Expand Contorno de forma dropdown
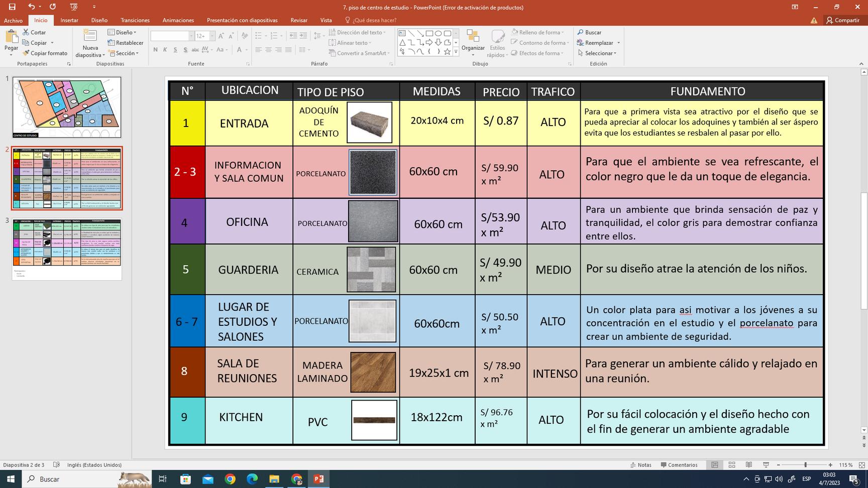The width and height of the screenshot is (868, 488). pos(540,43)
